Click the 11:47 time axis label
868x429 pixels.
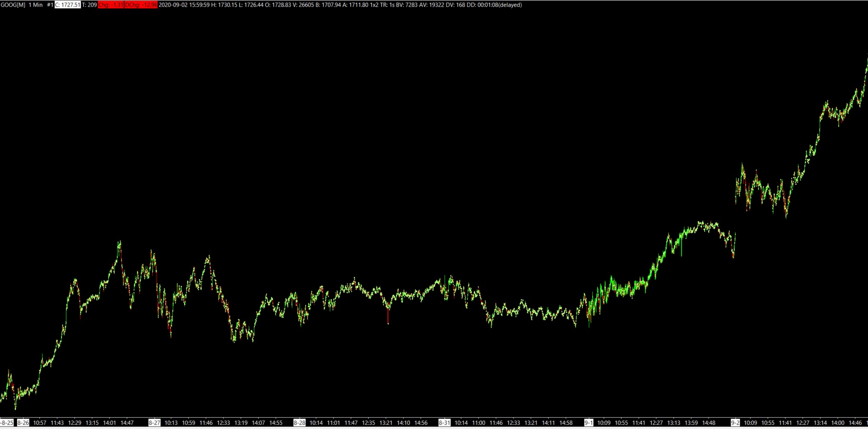(x=351, y=423)
